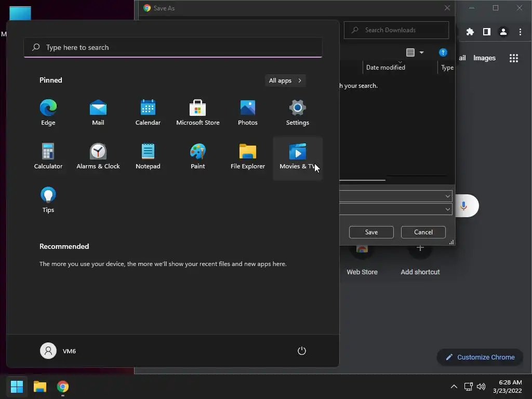
Task: Close the Save As dialog
Action: 447,8
